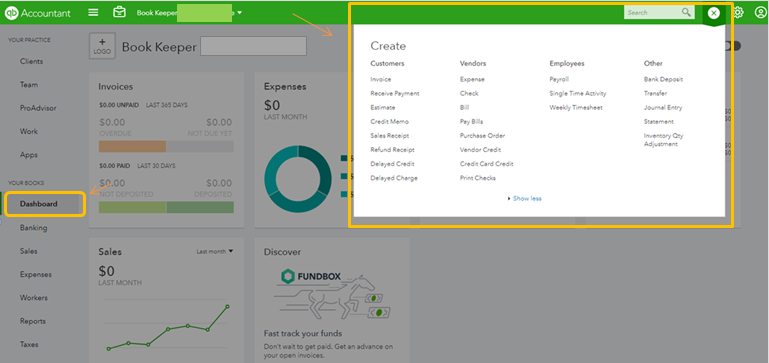Select Payroll under Employees
Viewport: 769px width, 363px height.
(x=559, y=79)
